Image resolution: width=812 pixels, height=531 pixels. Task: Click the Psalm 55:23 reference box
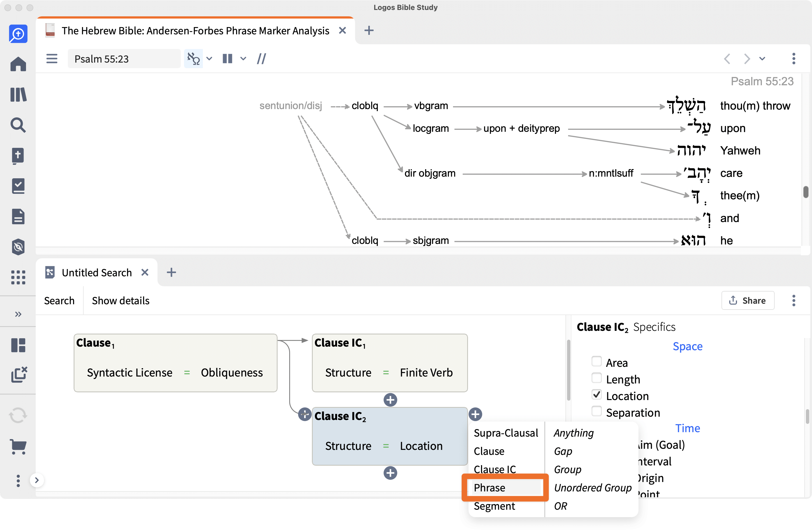click(x=124, y=59)
